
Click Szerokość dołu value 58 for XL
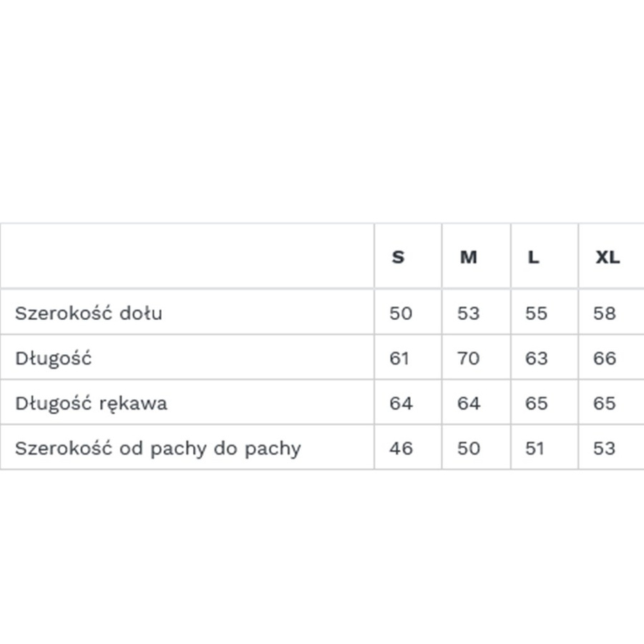pyautogui.click(x=605, y=313)
